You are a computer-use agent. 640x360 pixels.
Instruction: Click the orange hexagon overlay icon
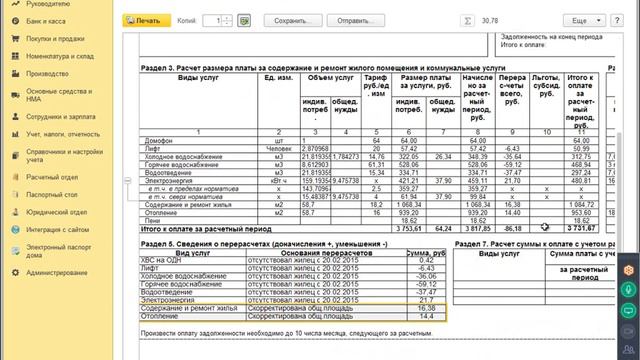629,270
